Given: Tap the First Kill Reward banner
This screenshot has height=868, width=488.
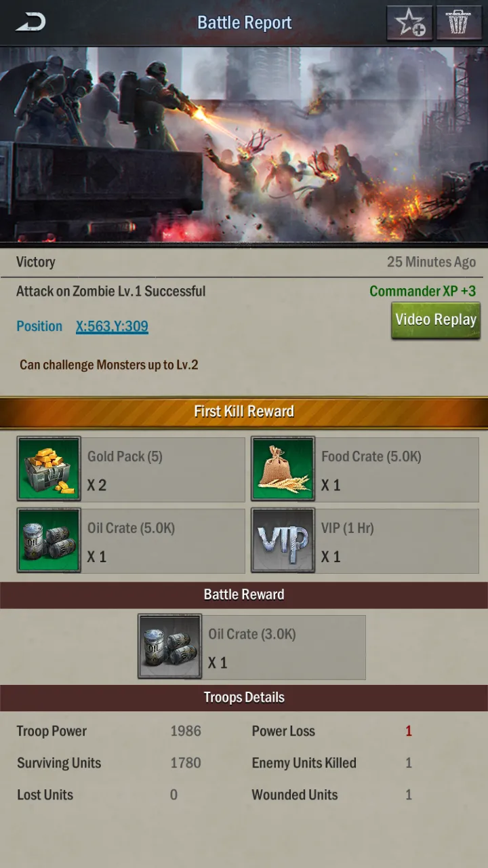Looking at the screenshot, I should 244,412.
